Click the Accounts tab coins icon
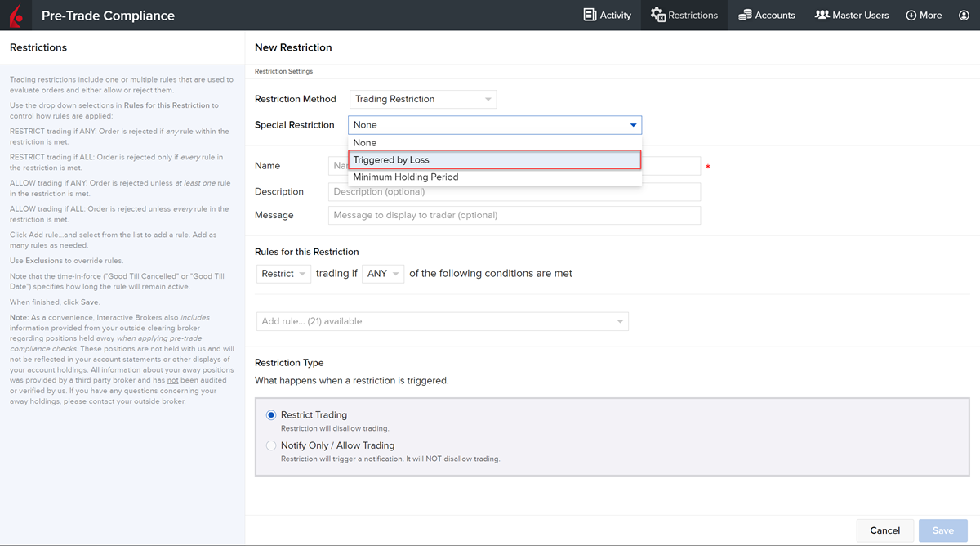The height and width of the screenshot is (546, 980). point(745,15)
